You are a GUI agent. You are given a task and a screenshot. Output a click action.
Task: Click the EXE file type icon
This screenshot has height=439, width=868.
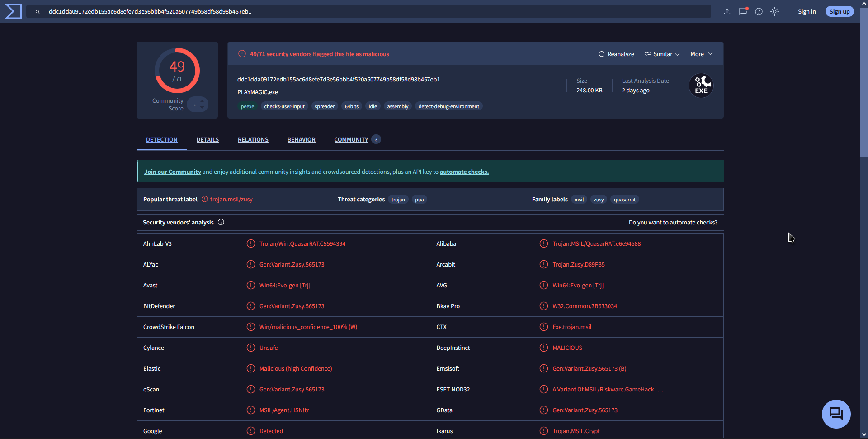[701, 86]
